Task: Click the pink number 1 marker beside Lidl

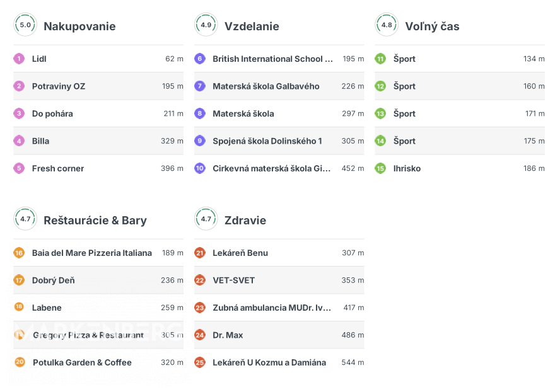Action: pyautogui.click(x=19, y=59)
